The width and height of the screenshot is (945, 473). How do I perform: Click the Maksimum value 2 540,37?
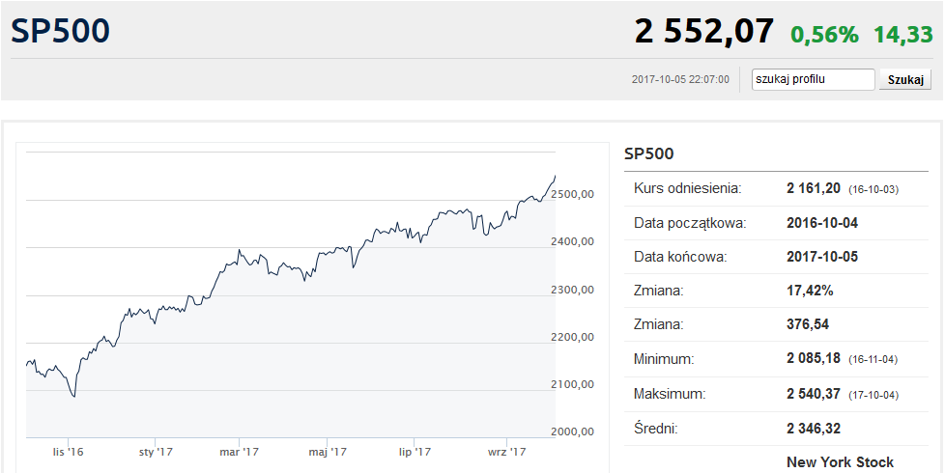coord(814,394)
